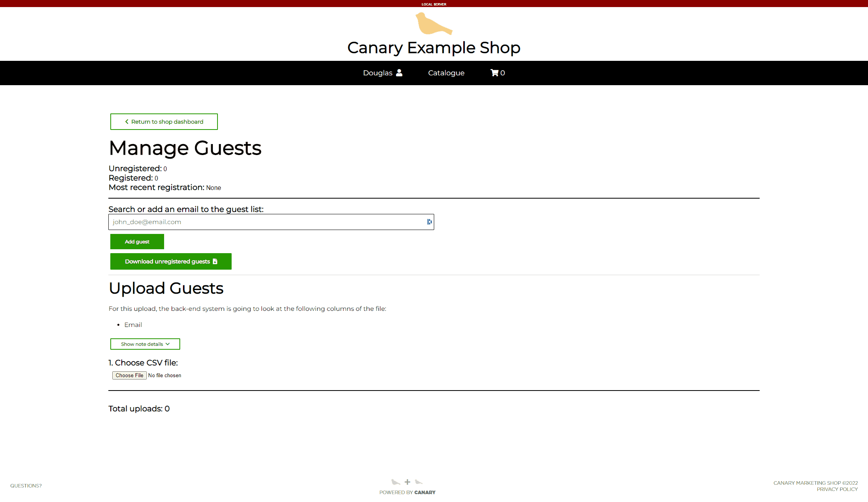Viewport: 868px width, 502px height.
Task: Collapse the note details chevron
Action: point(168,344)
